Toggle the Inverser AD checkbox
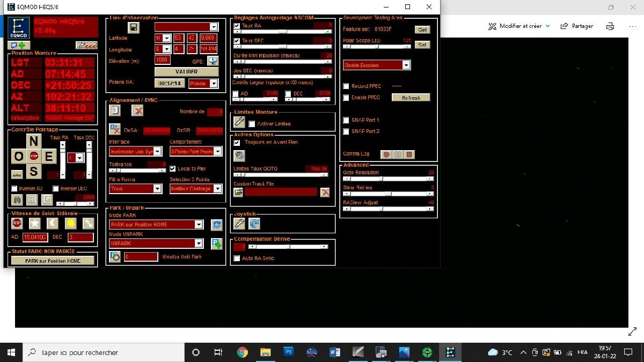The width and height of the screenshot is (644, 362). 14,189
